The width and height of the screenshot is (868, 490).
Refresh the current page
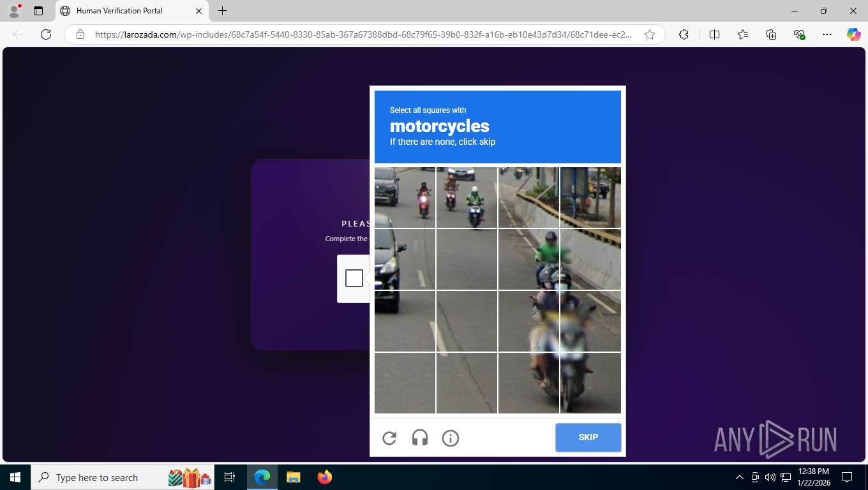[46, 34]
